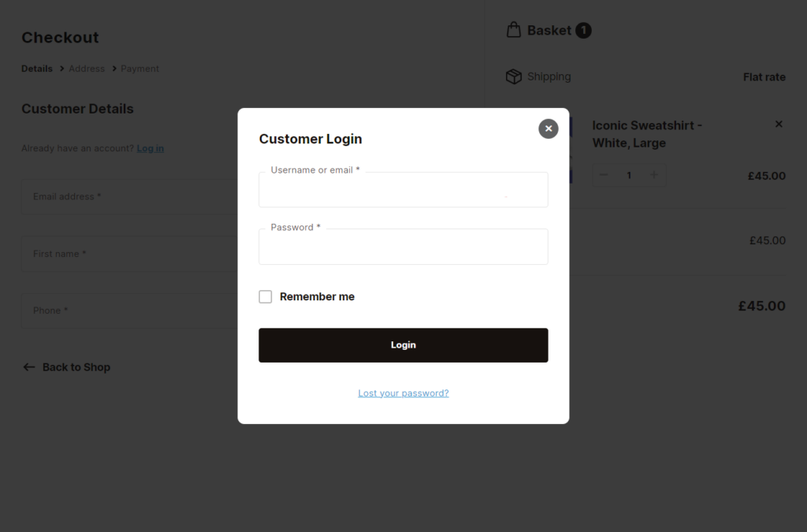Decrease sweatshirt quantity with minus icon
The width and height of the screenshot is (807, 532).
(x=603, y=174)
